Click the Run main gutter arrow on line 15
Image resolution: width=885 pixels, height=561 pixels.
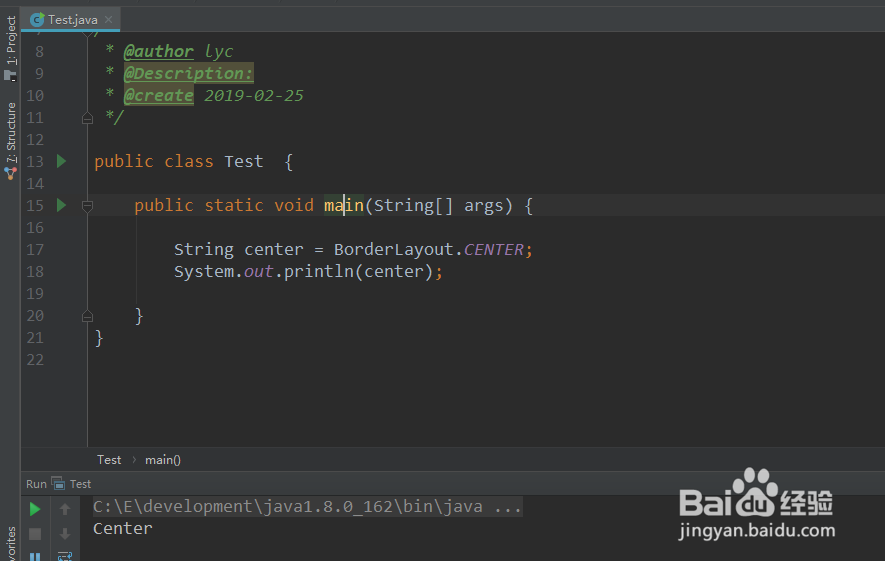pos(62,205)
